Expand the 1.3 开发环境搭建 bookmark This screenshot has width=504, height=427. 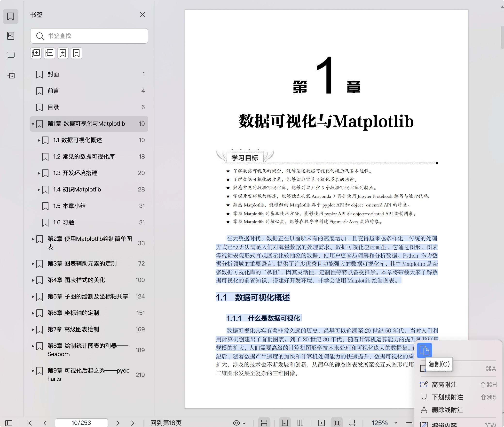[39, 173]
